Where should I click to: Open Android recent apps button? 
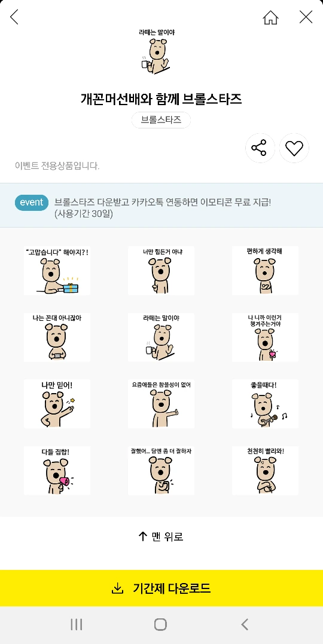click(77, 625)
